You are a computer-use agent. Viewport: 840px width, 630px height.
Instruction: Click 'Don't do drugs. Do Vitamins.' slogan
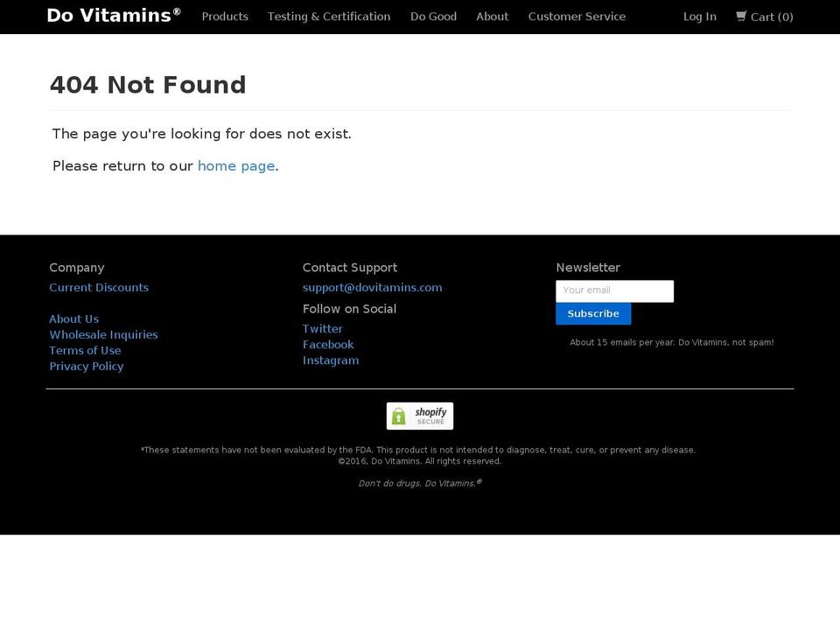point(420,483)
